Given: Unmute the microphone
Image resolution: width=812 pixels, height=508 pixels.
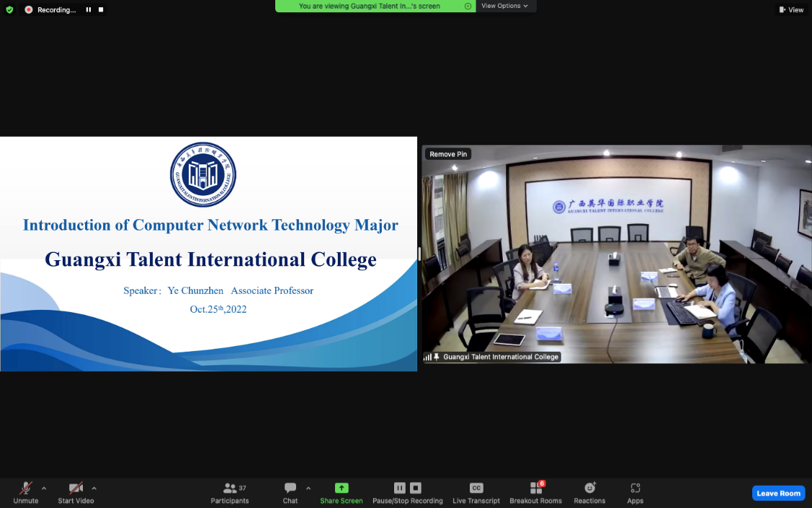Looking at the screenshot, I should (26, 492).
